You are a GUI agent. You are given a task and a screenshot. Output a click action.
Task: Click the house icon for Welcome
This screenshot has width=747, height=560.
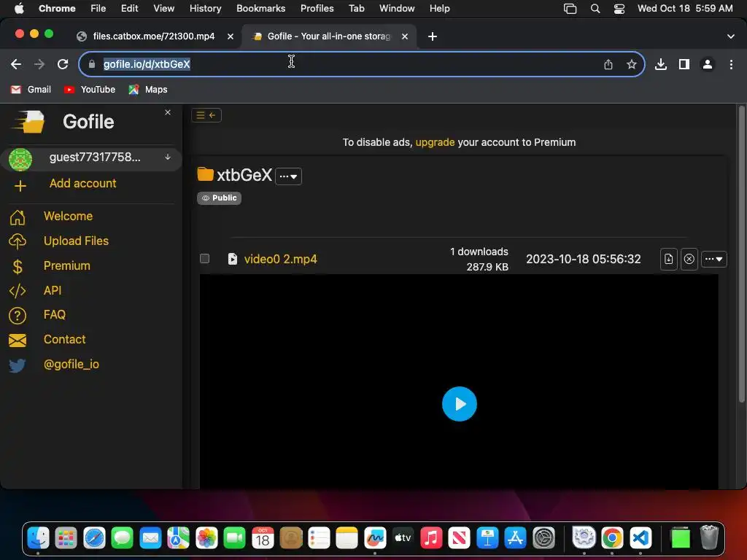(x=18, y=217)
